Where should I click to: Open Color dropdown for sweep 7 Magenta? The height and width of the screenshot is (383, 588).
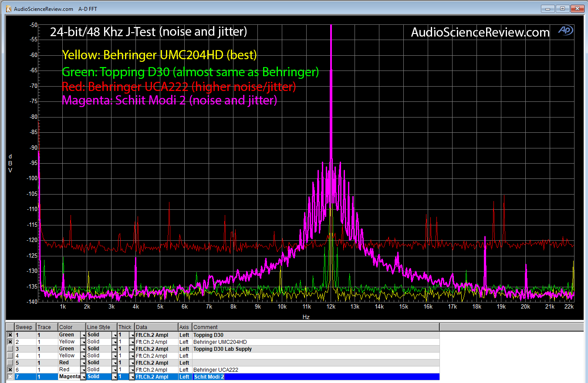(x=83, y=376)
